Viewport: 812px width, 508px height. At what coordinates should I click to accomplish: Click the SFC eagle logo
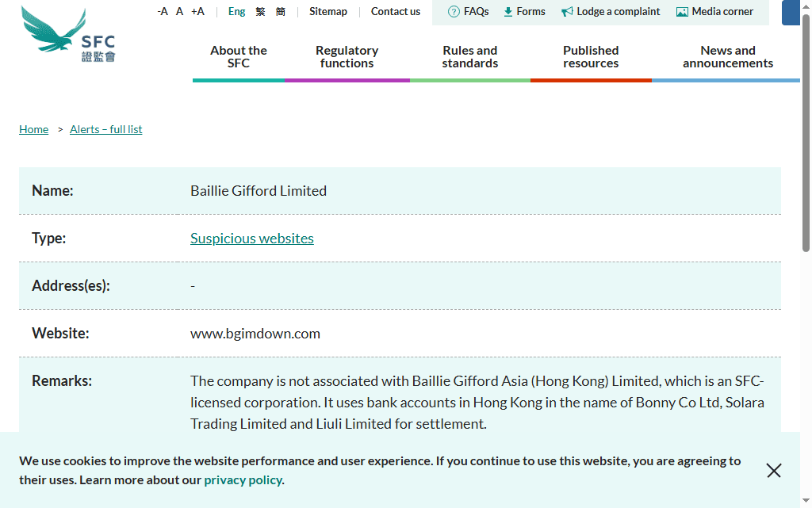coord(68,34)
